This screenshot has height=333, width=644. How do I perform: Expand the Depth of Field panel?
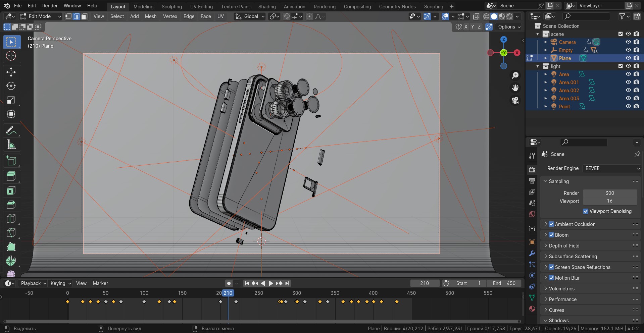point(564,246)
